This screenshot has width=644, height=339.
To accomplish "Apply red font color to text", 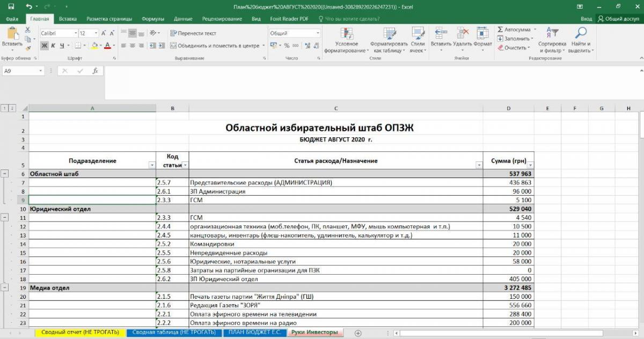I will pos(107,46).
